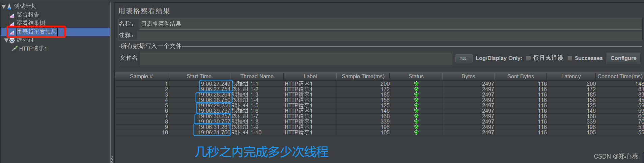Viewport: 644px width, 163px height.
Task: Sort by Label column header
Action: (x=310, y=76)
